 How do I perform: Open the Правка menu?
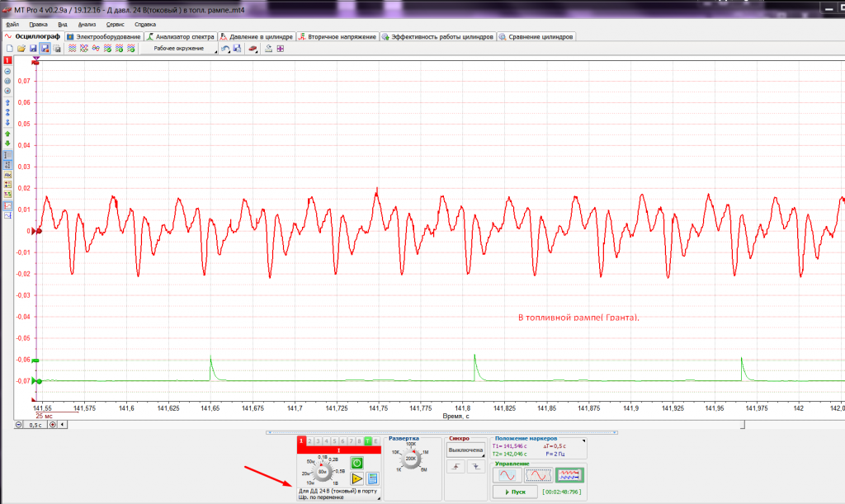38,24
